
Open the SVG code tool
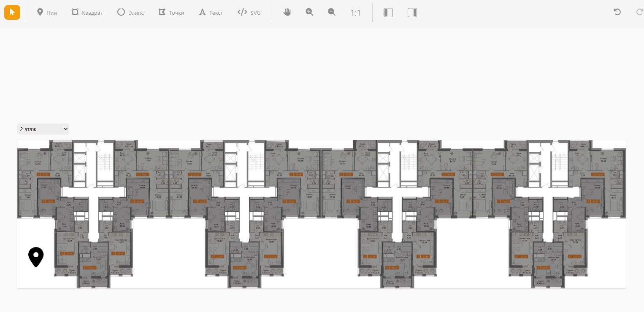point(249,13)
